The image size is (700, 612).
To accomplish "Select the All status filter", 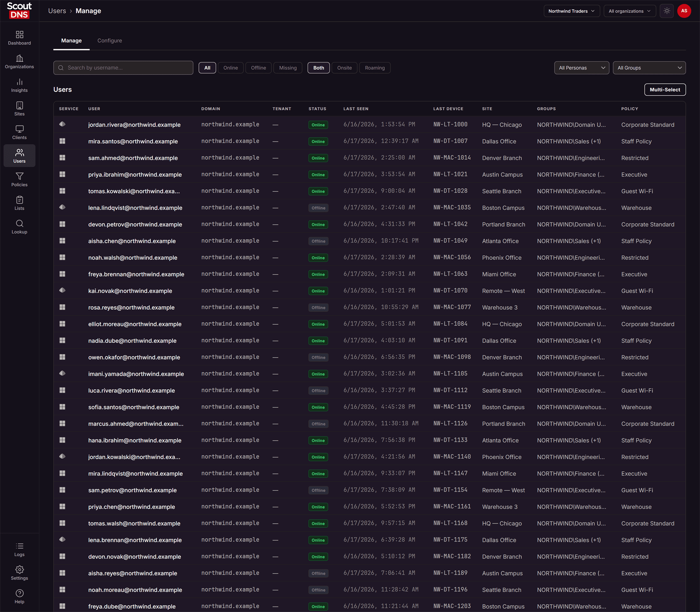I will [207, 68].
